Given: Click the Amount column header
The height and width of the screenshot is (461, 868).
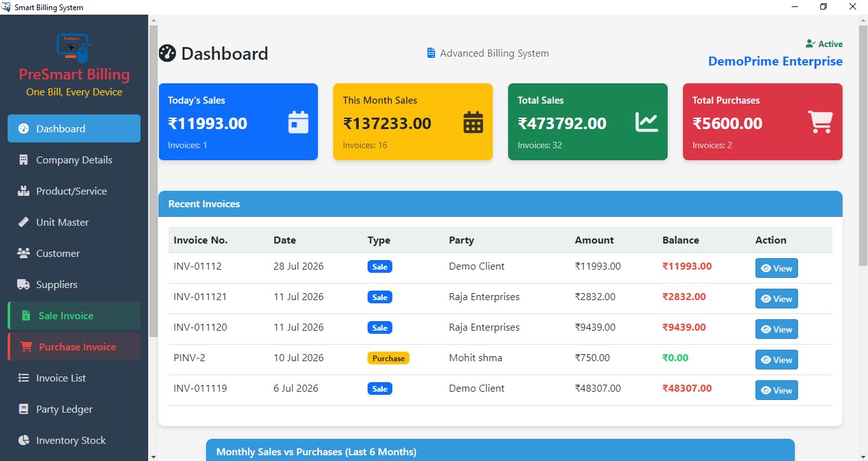Looking at the screenshot, I should point(594,240).
